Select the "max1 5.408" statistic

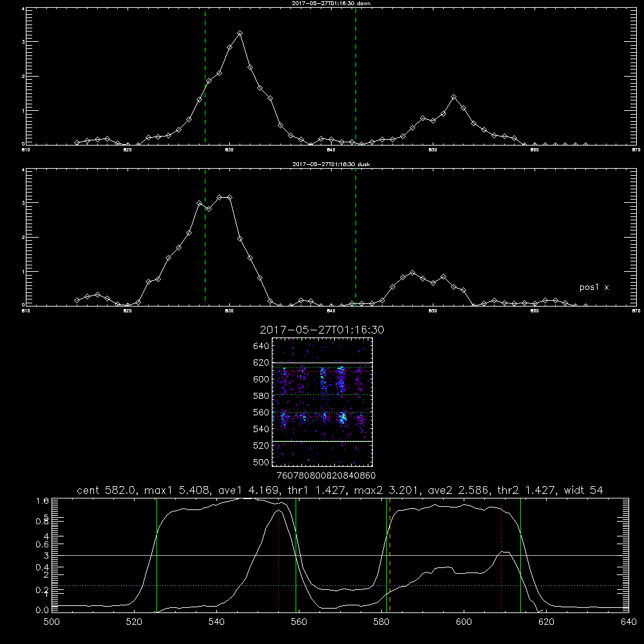tap(176, 490)
